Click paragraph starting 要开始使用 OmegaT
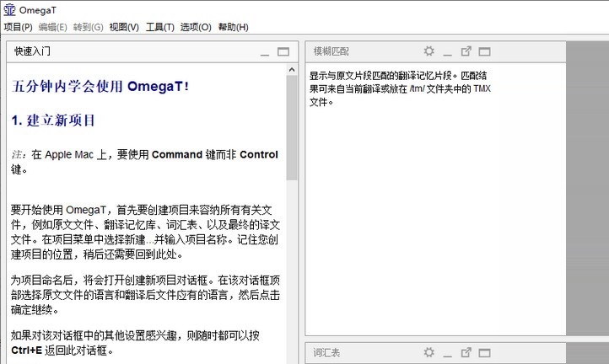 coord(145,232)
